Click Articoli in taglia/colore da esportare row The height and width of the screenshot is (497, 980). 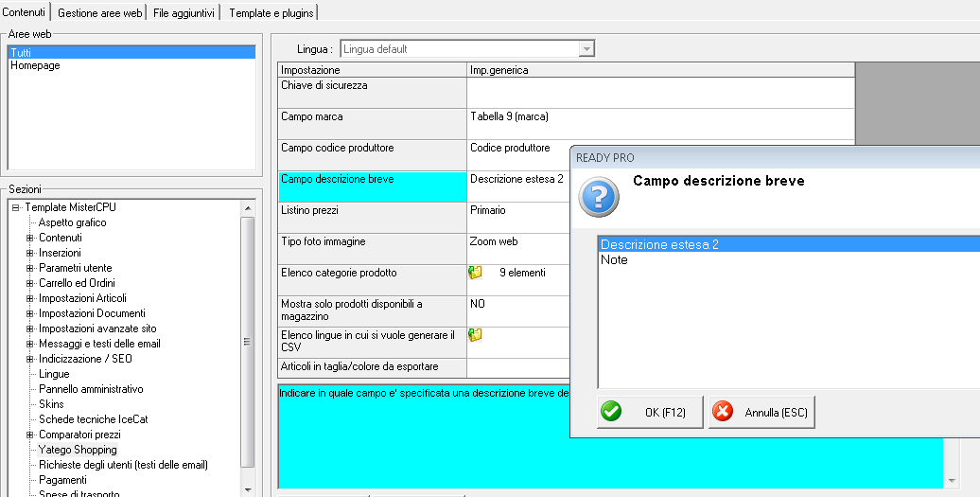[372, 367]
